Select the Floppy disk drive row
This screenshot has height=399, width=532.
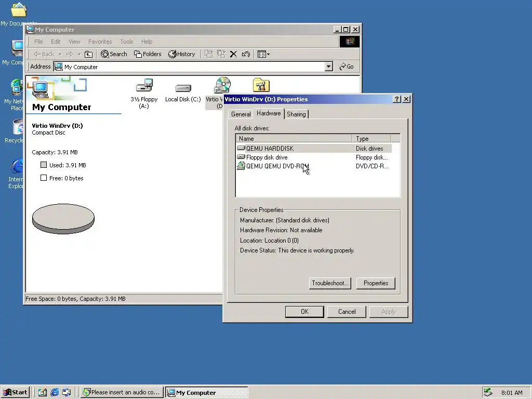point(314,157)
